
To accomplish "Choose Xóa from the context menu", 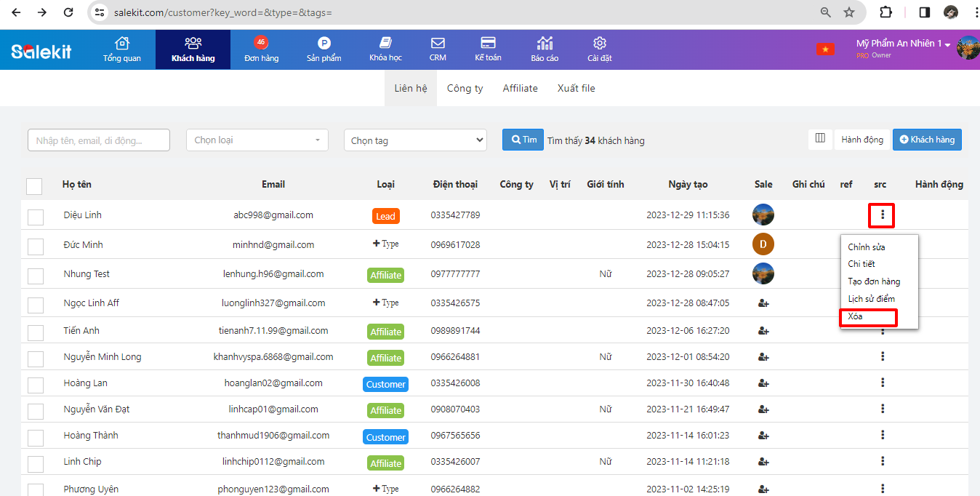I will click(x=856, y=316).
